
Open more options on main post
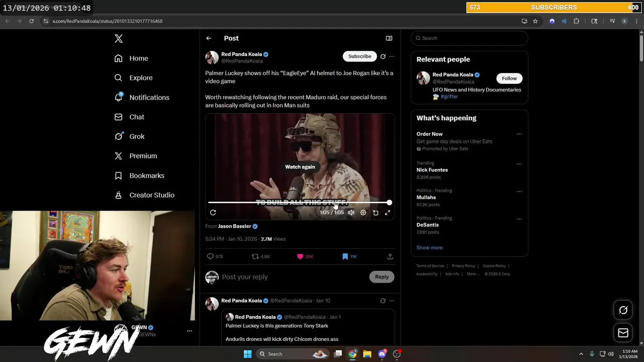392,56
